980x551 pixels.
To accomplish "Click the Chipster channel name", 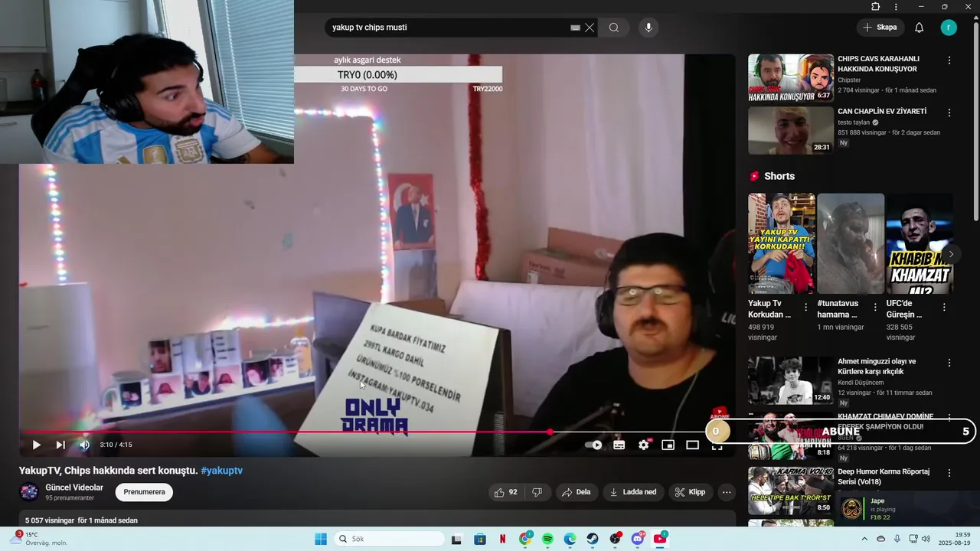I will click(849, 80).
